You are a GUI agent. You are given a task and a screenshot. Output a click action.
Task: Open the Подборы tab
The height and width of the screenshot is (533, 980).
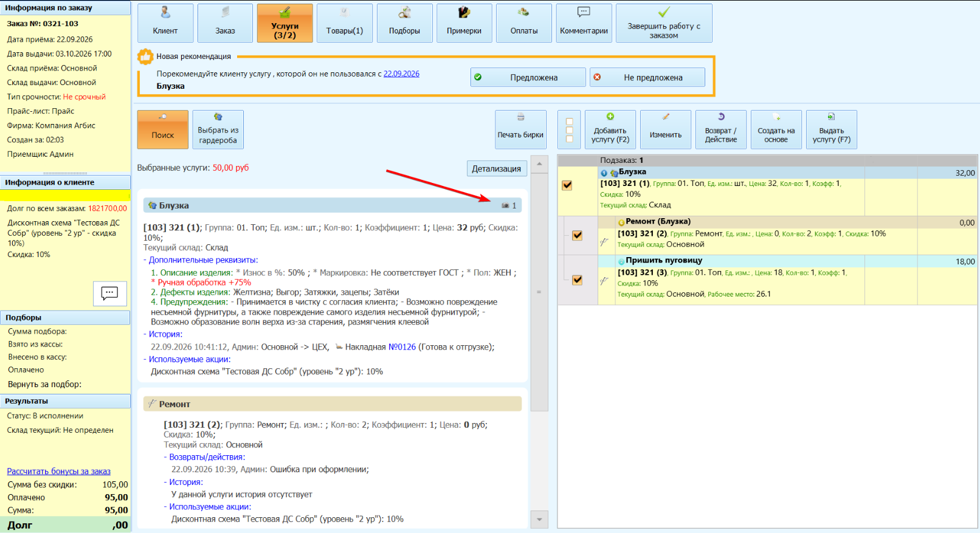point(404,23)
